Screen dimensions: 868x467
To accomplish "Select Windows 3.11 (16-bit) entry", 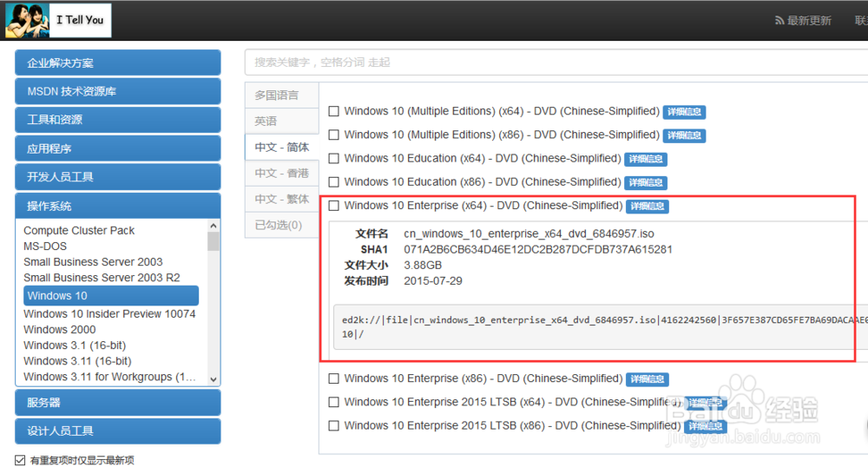I will pyautogui.click(x=77, y=361).
